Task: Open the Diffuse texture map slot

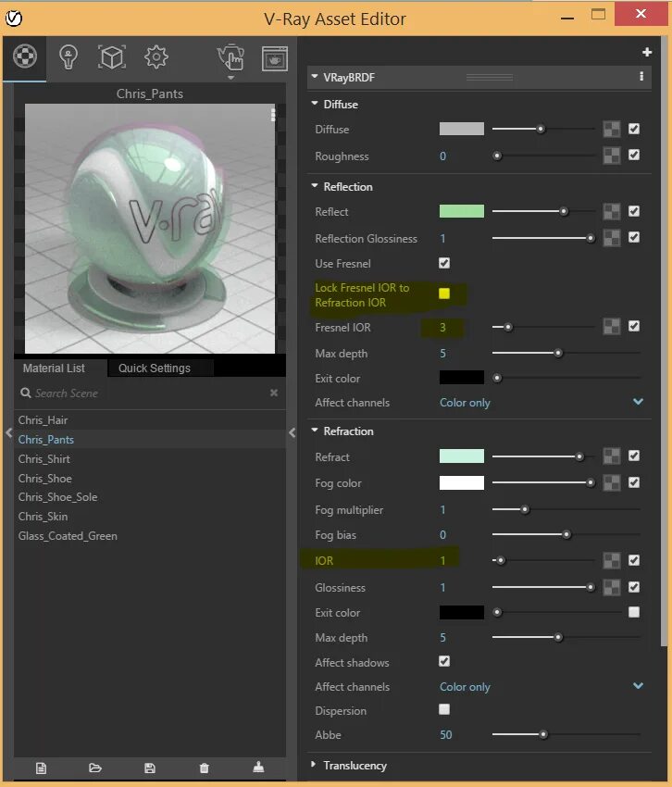Action: (x=611, y=129)
